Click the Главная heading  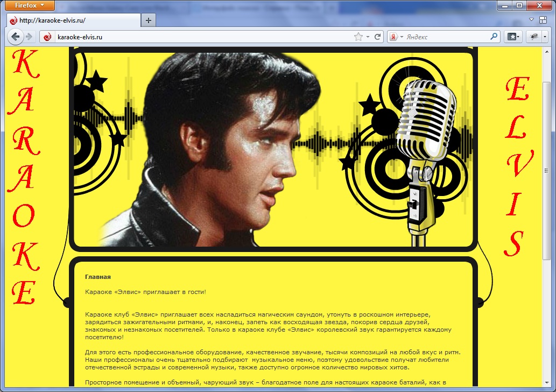98,277
